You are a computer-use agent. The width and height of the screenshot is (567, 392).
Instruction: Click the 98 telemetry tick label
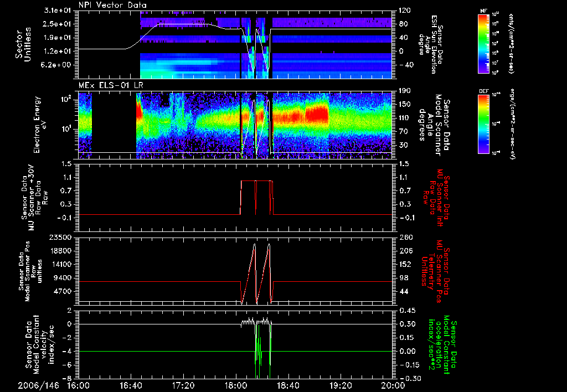tap(403, 278)
